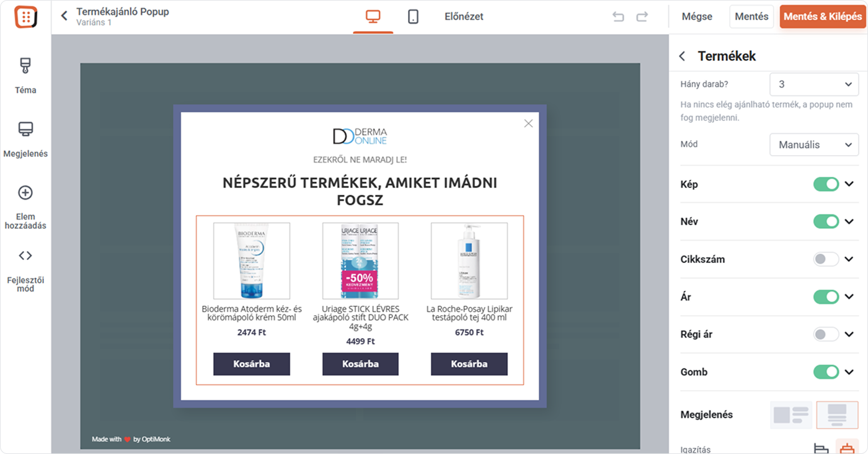The width and height of the screenshot is (868, 454).
Task: Select the La Roche-Posay product image
Action: [469, 261]
